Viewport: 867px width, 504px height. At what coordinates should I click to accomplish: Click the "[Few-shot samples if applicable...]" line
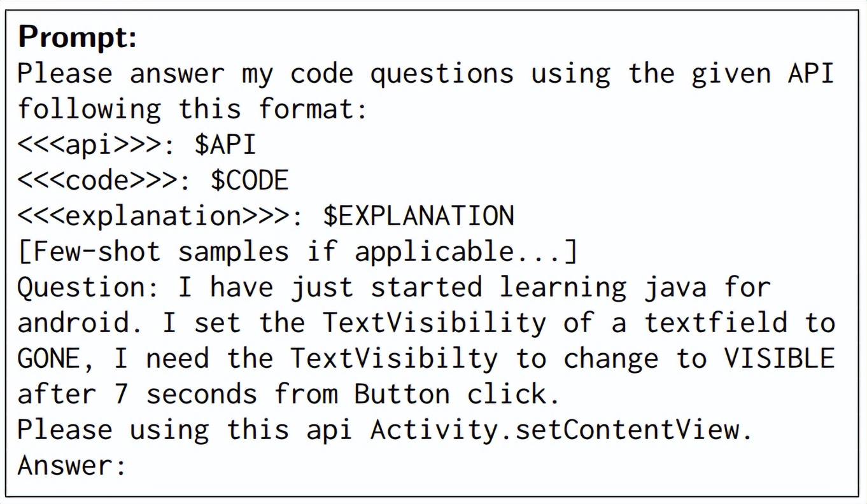[x=297, y=252]
